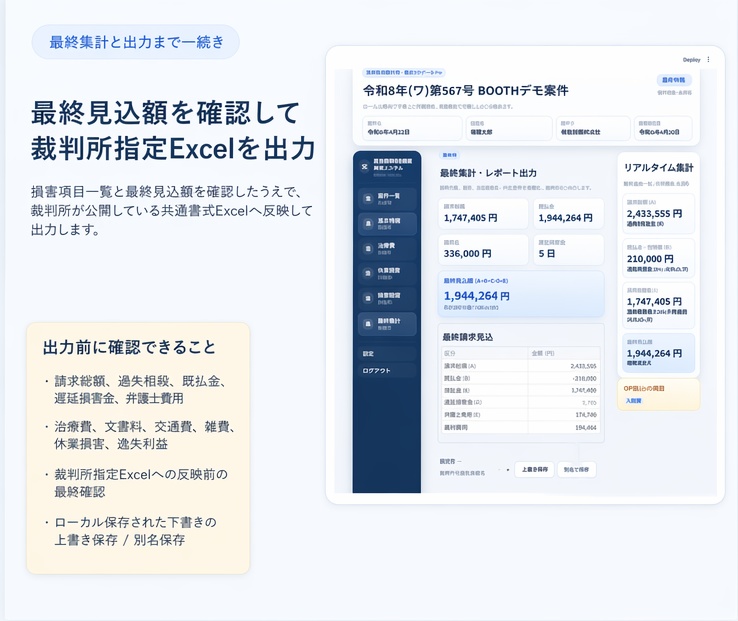This screenshot has width=738, height=621.
Task: Click the 2,433,555 円 card in リアルタイム集計
Action: point(658,213)
